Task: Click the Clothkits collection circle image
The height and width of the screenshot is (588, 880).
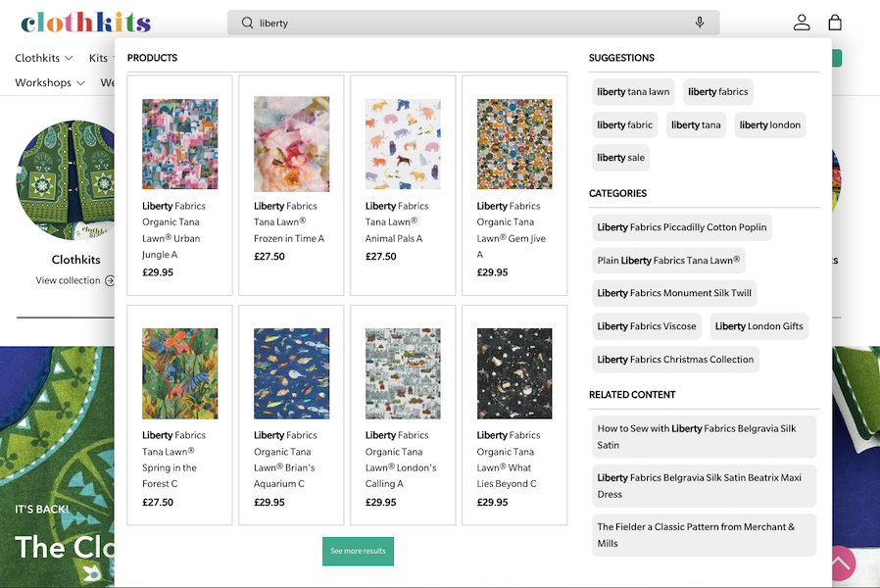Action: [x=65, y=180]
